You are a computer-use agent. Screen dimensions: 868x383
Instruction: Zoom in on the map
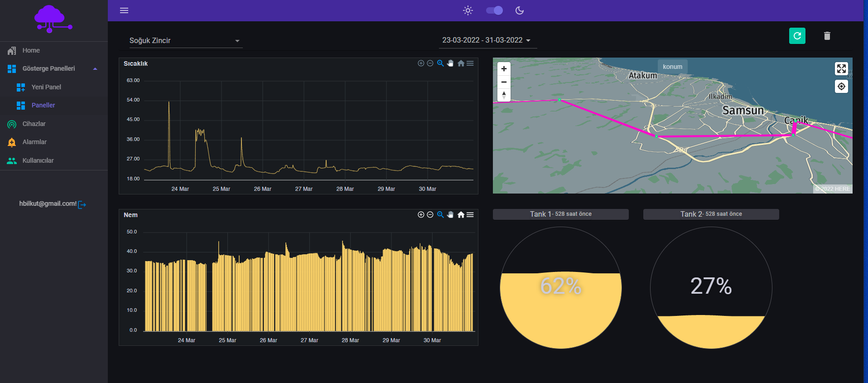pyautogui.click(x=504, y=69)
